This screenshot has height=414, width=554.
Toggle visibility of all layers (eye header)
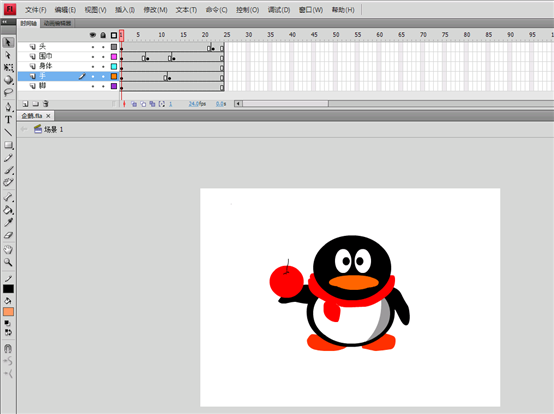(93, 35)
